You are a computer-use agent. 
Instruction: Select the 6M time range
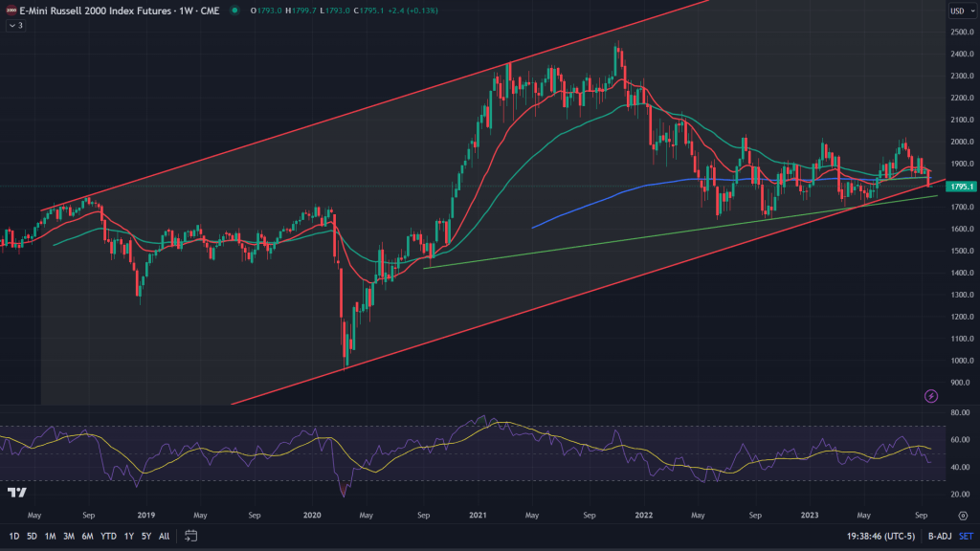(86, 536)
